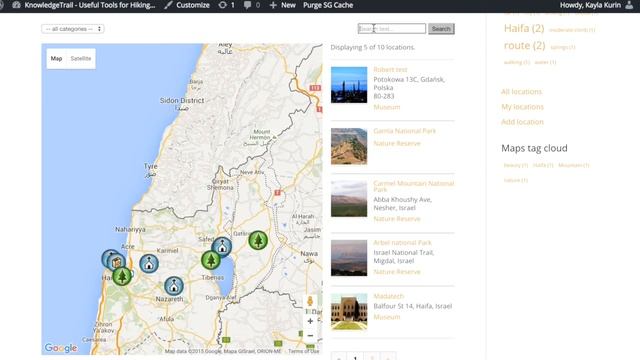Click the 'Balfour St 14, Haifa, Israel' address
640x360 pixels.
tap(413, 306)
